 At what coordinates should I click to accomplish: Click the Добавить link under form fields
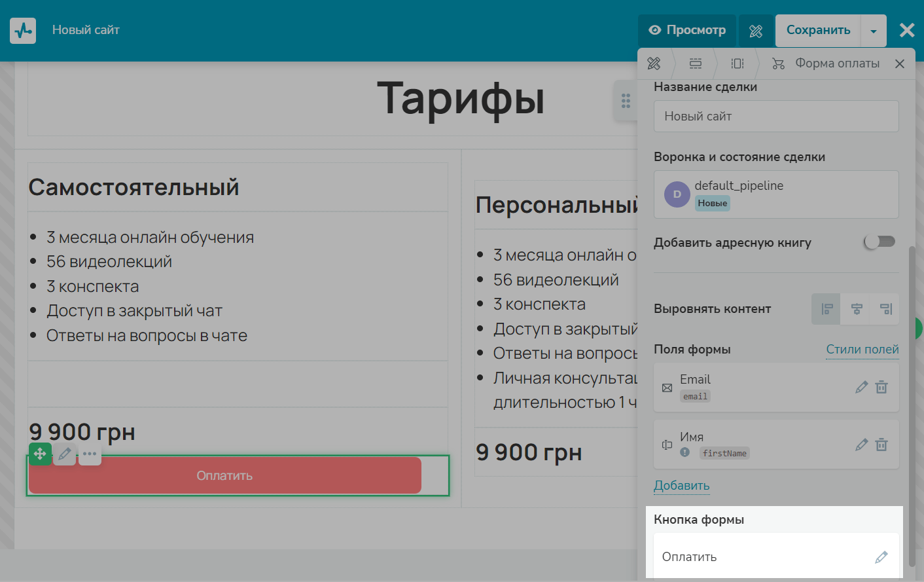pos(681,486)
